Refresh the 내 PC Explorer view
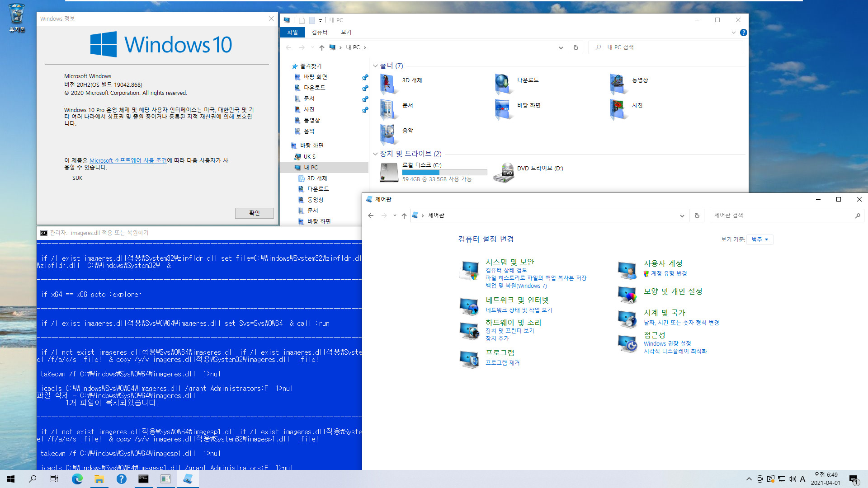The height and width of the screenshot is (488, 868). (576, 47)
